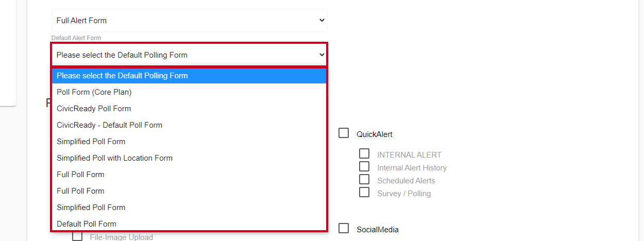Enable the QuickAlert checkbox

pyautogui.click(x=344, y=133)
